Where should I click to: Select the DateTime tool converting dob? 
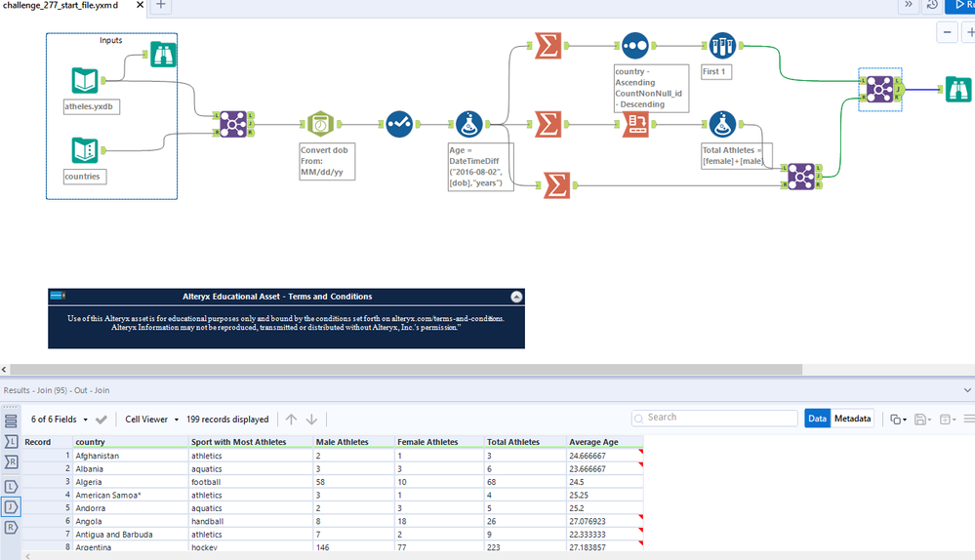pos(320,124)
